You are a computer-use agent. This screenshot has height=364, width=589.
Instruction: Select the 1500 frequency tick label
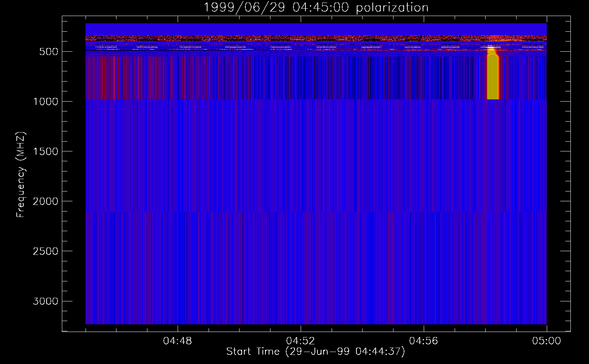(46, 151)
